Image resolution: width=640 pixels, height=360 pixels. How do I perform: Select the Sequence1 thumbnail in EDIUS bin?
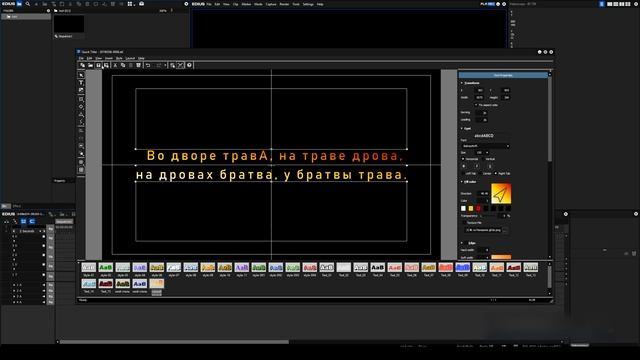click(69, 24)
